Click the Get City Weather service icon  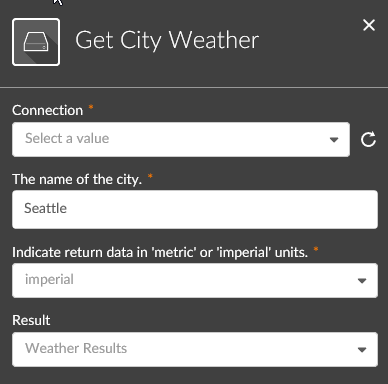36,42
